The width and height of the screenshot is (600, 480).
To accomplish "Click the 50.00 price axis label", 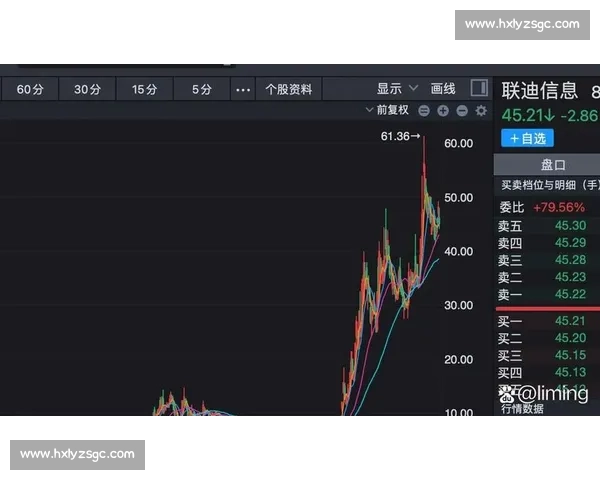I will [x=458, y=198].
